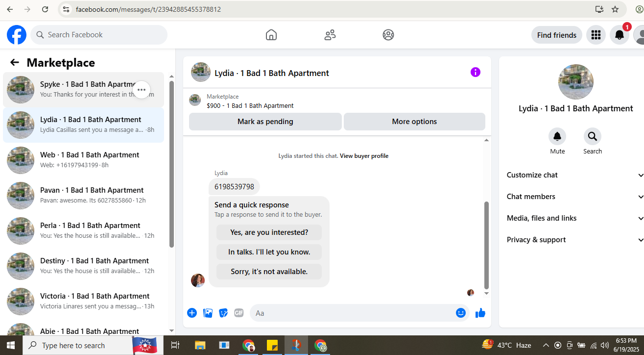The image size is (644, 355).
Task: View site information icon in address bar
Action: click(x=66, y=9)
